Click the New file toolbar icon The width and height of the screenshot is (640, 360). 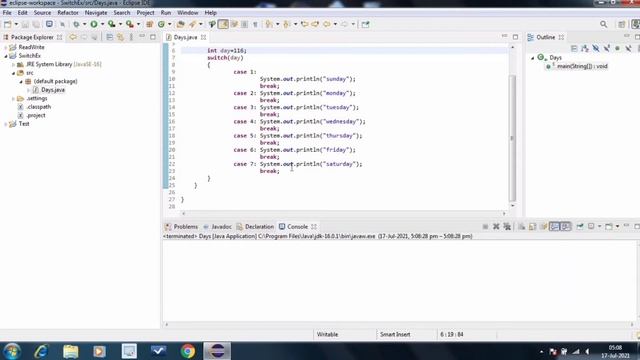tap(7, 24)
